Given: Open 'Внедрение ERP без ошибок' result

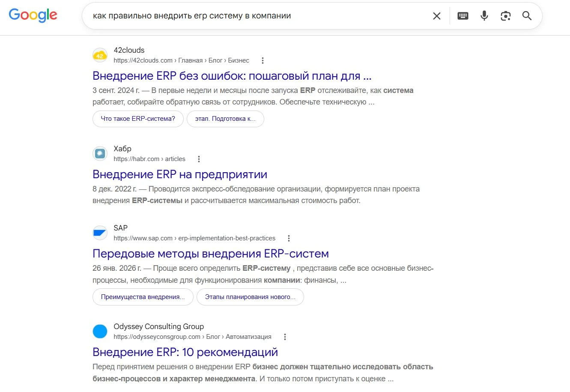Looking at the screenshot, I should pyautogui.click(x=232, y=76).
